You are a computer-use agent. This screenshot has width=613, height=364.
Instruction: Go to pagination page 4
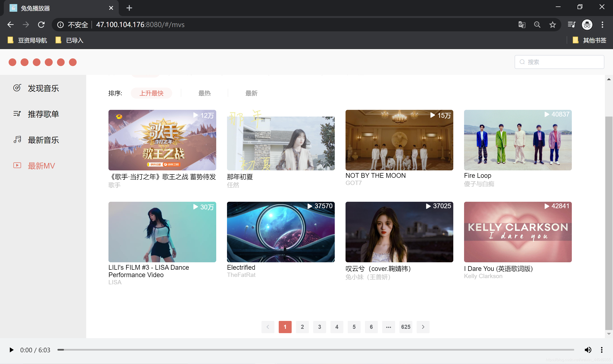click(337, 327)
